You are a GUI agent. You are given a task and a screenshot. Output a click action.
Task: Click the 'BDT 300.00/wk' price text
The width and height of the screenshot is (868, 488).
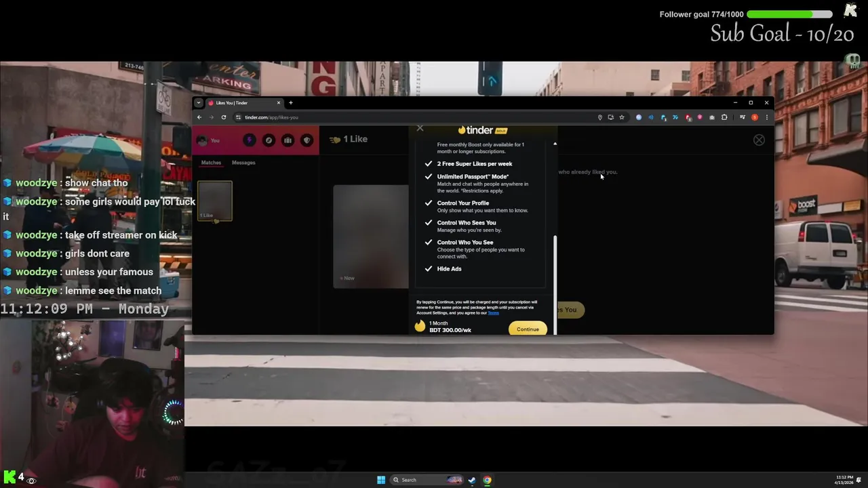pos(450,330)
